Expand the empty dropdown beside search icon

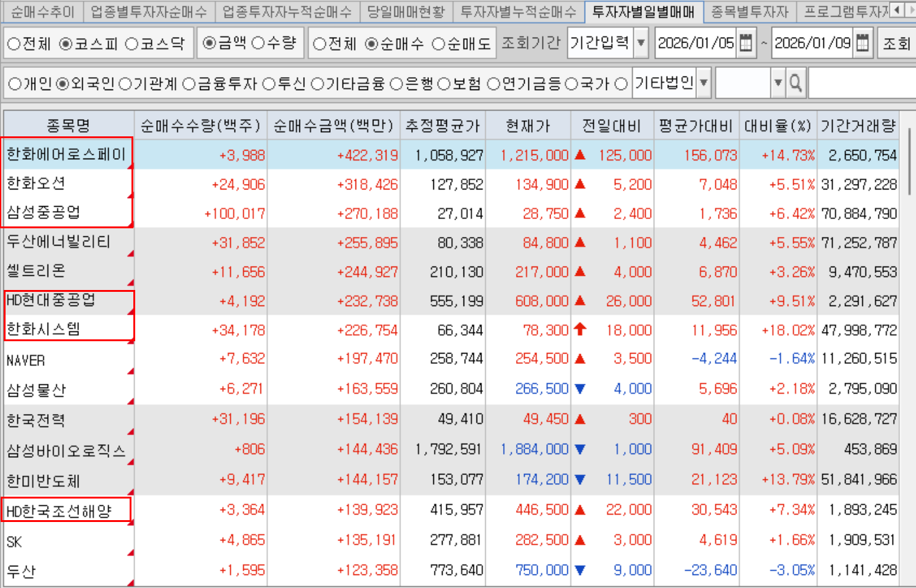(778, 83)
